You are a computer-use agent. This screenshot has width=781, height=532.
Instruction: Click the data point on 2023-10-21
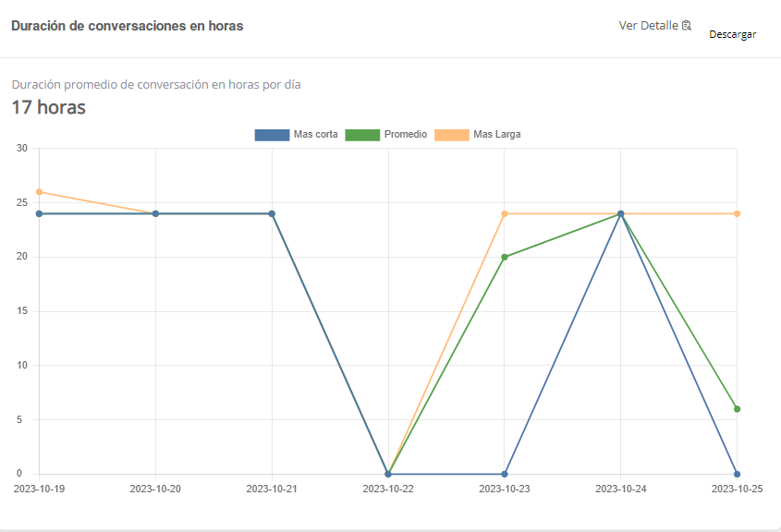coord(272,213)
